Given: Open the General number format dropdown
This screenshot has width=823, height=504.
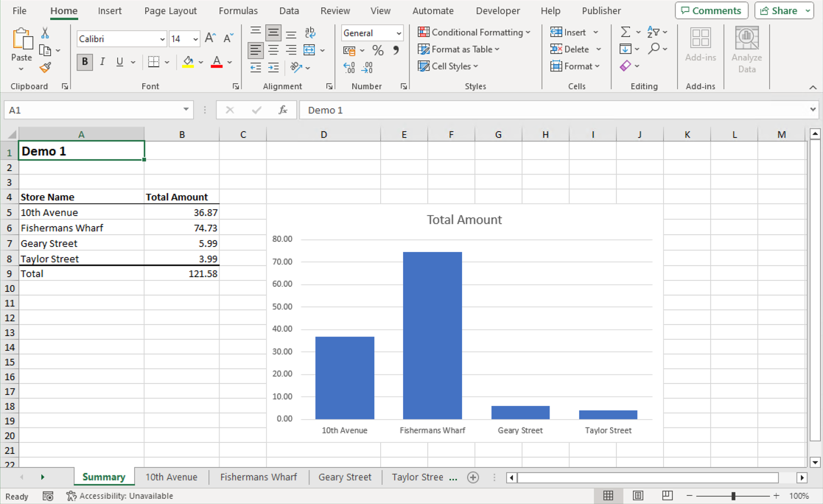Looking at the screenshot, I should [400, 32].
